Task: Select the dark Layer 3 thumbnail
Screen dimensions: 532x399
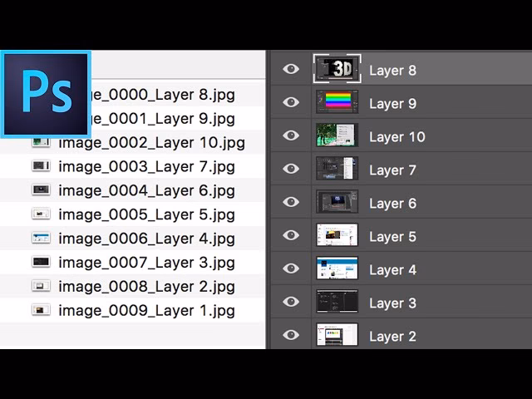Action: coord(337,301)
